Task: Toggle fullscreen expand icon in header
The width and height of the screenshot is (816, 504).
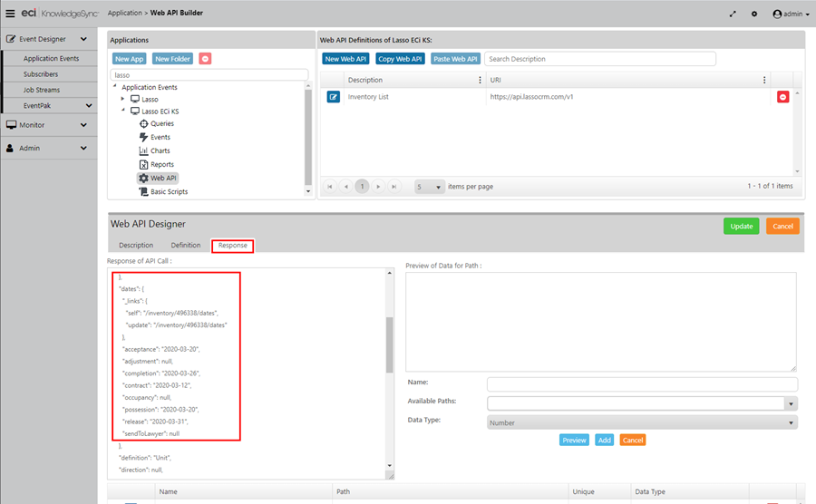Action: coord(733,14)
